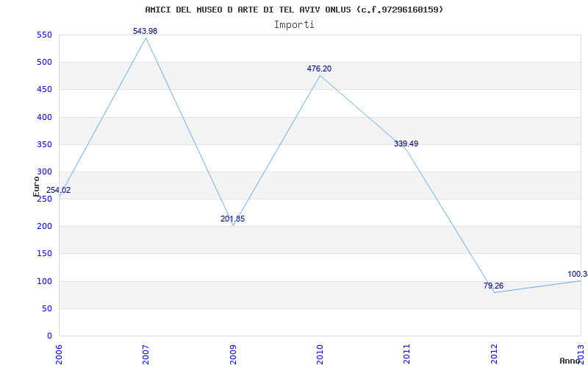
Task: Click the 50 y-axis value
Action: [x=46, y=308]
